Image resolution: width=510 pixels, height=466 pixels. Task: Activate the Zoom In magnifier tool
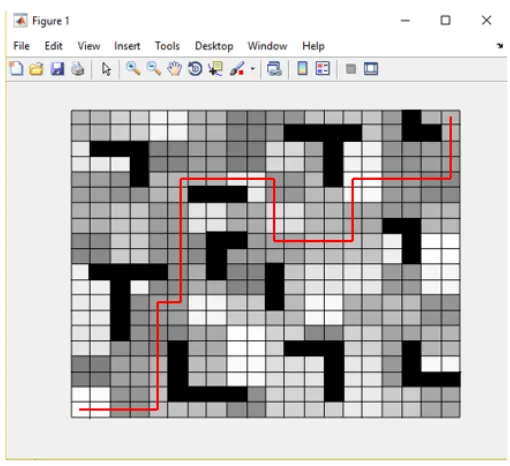coord(133,69)
